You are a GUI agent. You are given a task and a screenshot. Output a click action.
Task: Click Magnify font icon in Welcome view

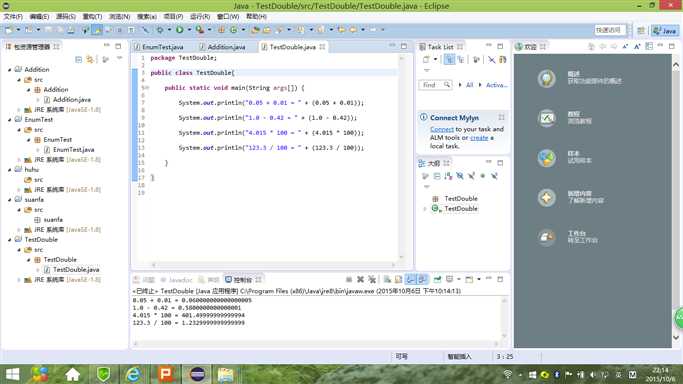(637, 46)
